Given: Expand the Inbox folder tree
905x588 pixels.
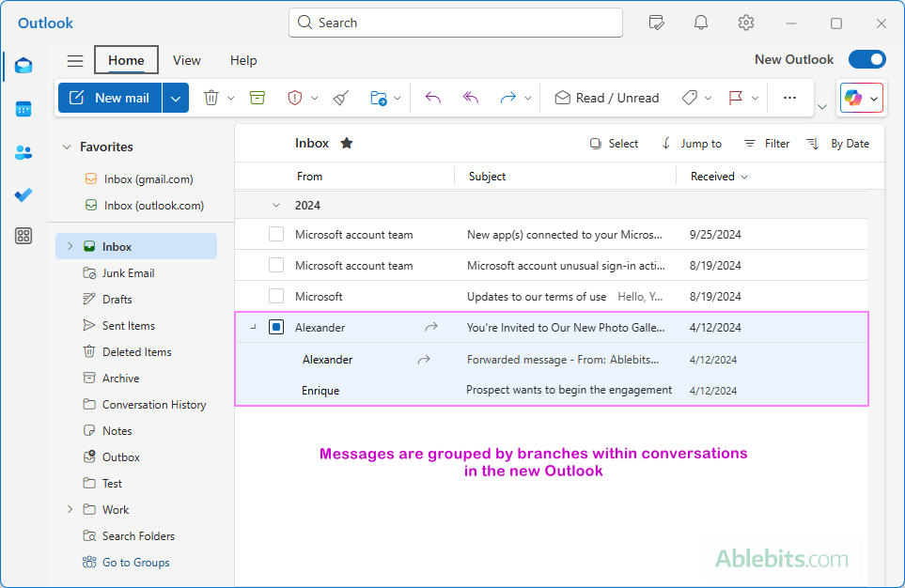Looking at the screenshot, I should click(x=70, y=246).
